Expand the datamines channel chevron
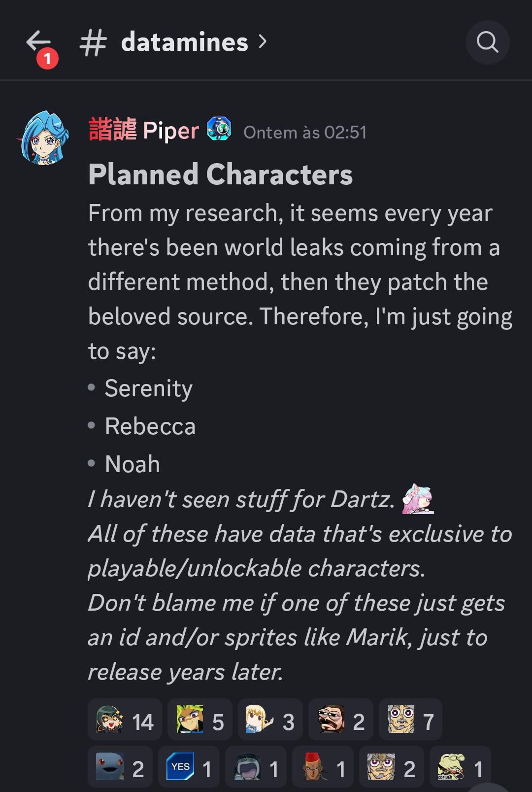Screen dimensions: 532x792 [263, 42]
